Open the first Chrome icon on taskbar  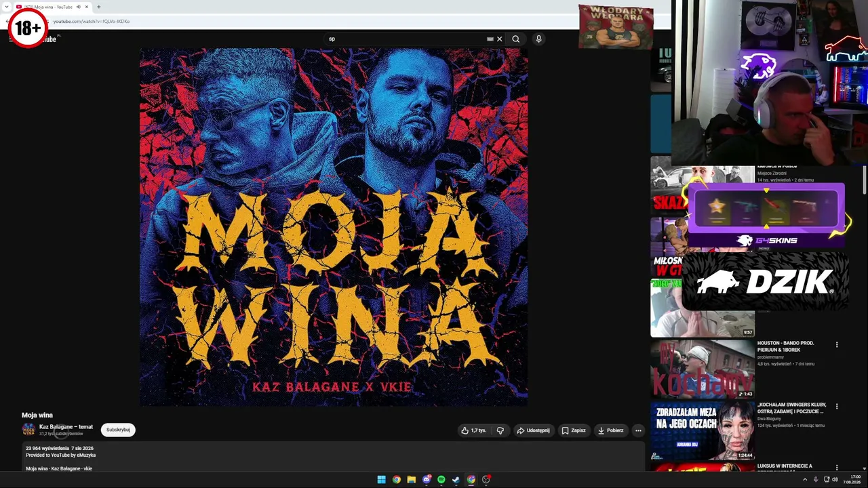point(396,480)
